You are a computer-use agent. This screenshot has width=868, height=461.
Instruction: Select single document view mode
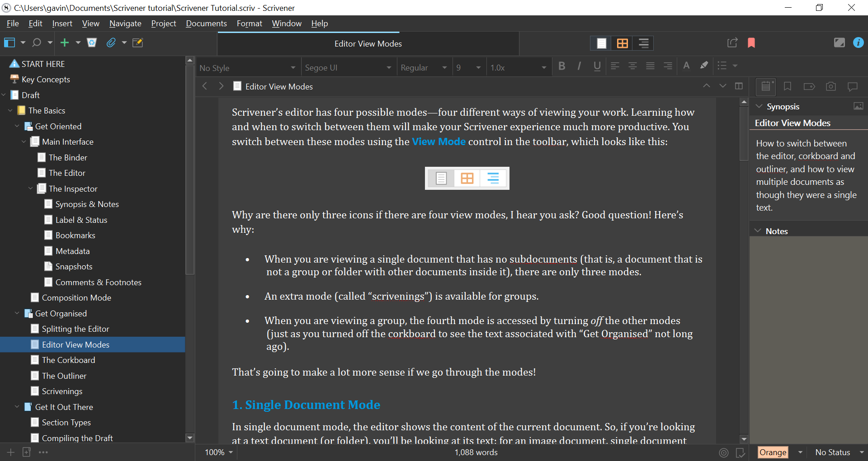click(601, 43)
